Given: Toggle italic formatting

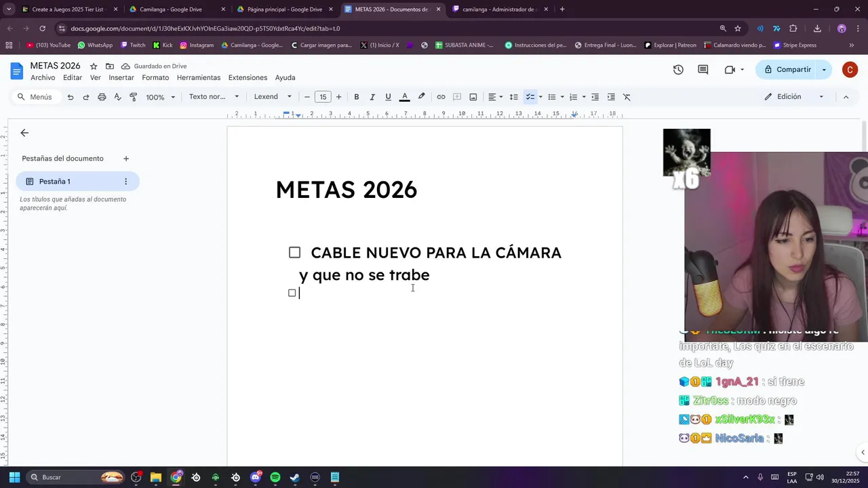Looking at the screenshot, I should click(x=372, y=97).
